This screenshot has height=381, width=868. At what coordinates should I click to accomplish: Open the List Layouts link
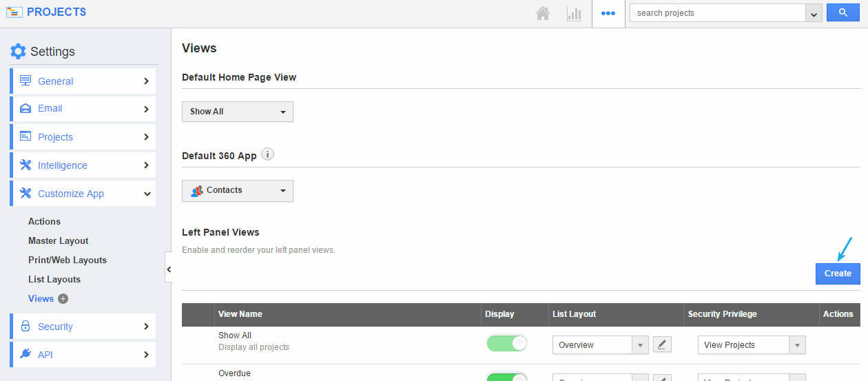[54, 279]
